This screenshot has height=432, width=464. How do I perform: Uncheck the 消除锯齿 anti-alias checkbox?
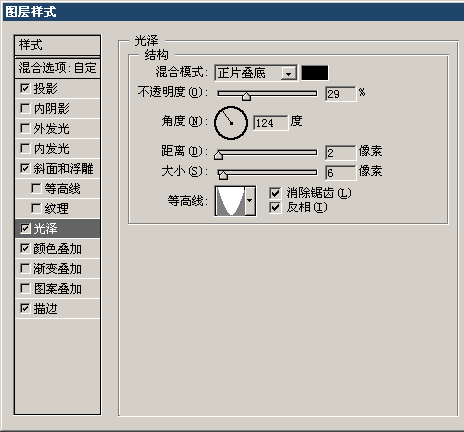pos(275,193)
